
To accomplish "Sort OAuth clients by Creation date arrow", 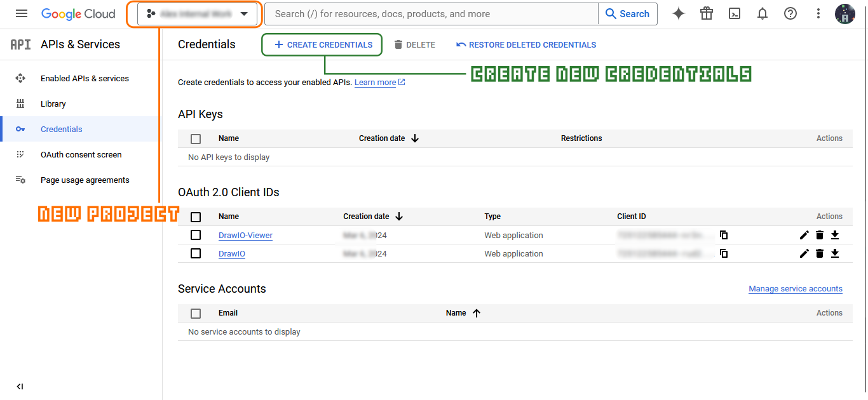I will 399,217.
